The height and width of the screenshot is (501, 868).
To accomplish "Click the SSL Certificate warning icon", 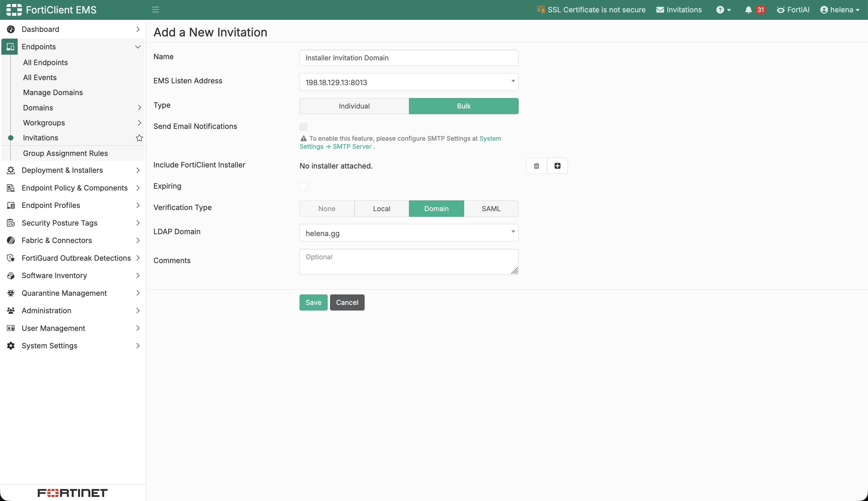I will point(541,10).
